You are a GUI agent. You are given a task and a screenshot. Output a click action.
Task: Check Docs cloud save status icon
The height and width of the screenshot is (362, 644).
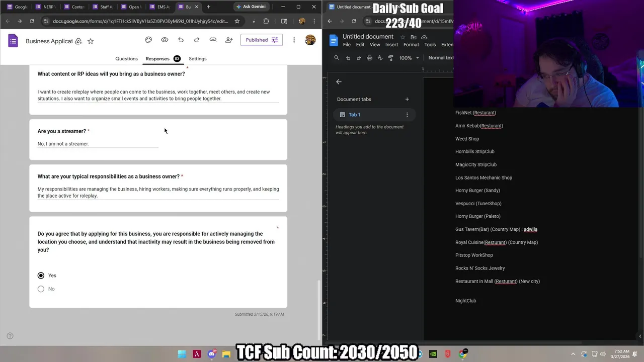click(x=424, y=37)
